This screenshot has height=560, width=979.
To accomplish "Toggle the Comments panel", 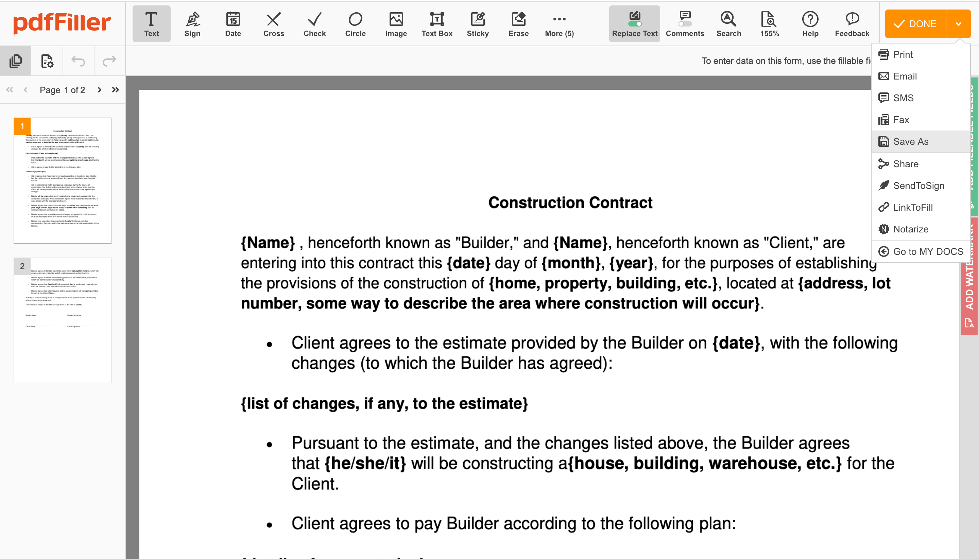I will pos(684,23).
